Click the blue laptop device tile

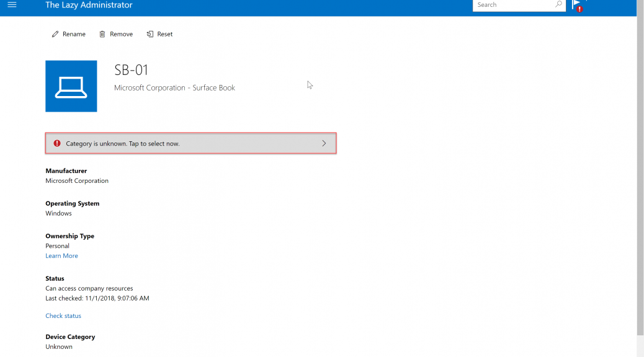click(71, 86)
